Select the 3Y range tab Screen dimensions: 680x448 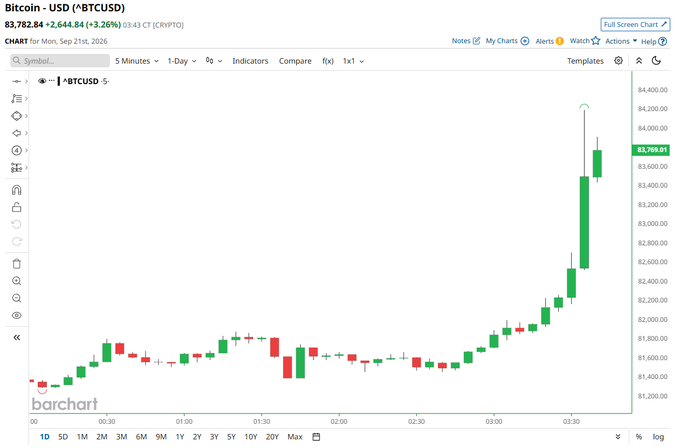(214, 437)
